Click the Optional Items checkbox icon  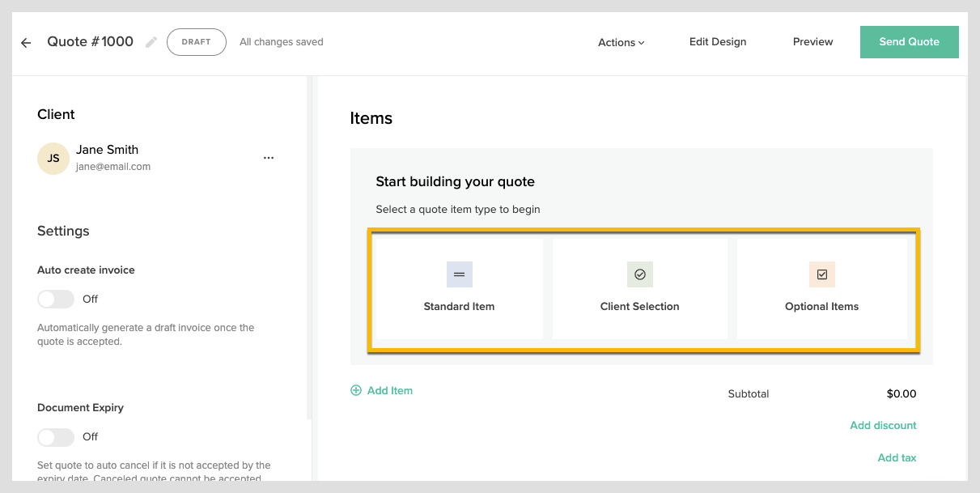[822, 274]
